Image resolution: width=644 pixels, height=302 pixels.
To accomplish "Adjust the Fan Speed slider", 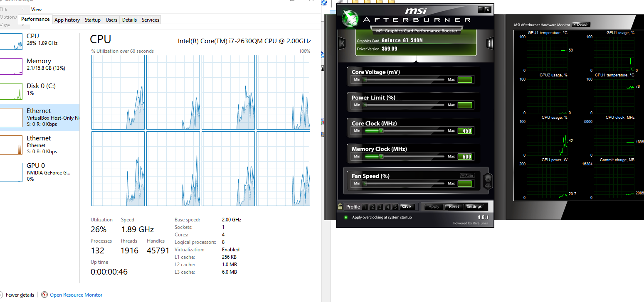I will tap(404, 183).
